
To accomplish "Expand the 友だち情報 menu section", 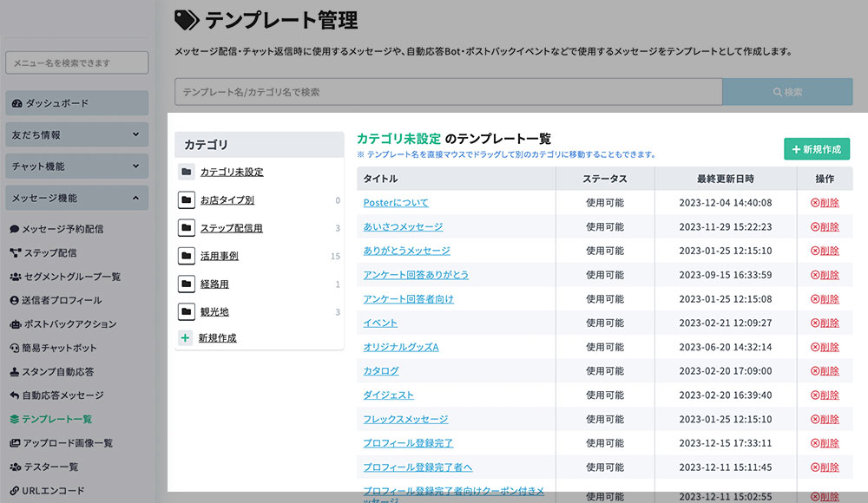I will [77, 134].
